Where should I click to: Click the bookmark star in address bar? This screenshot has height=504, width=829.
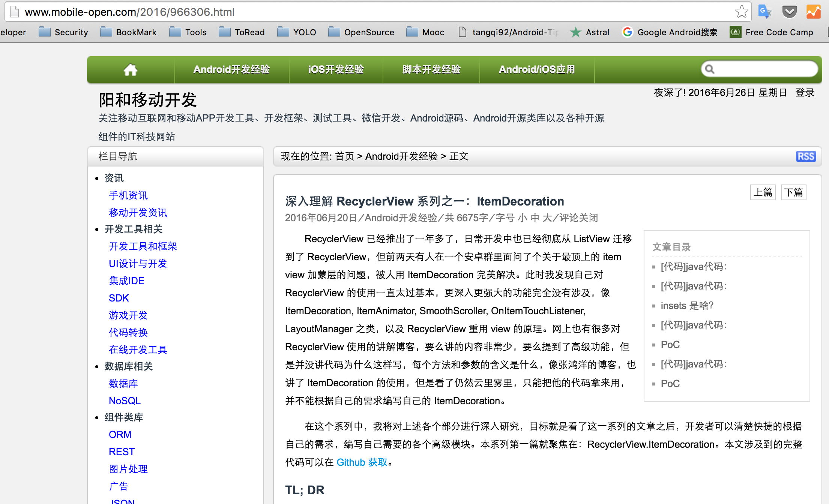741,12
